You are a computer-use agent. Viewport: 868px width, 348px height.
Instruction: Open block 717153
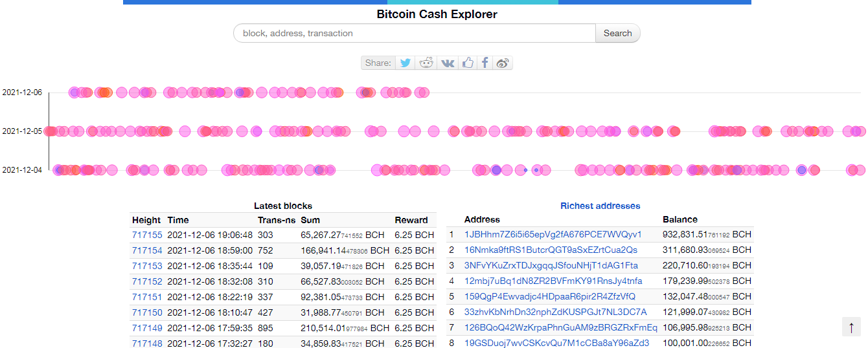coord(147,266)
